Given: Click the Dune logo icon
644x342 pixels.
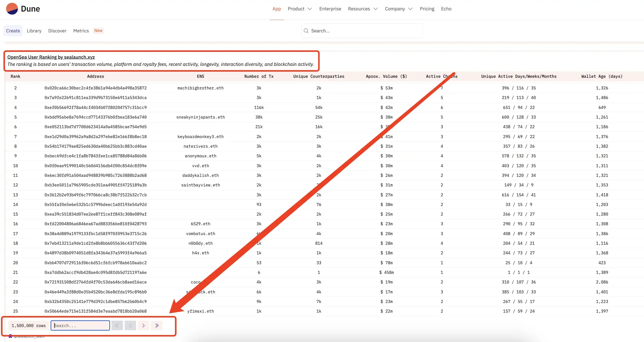Looking at the screenshot, I should (x=12, y=9).
